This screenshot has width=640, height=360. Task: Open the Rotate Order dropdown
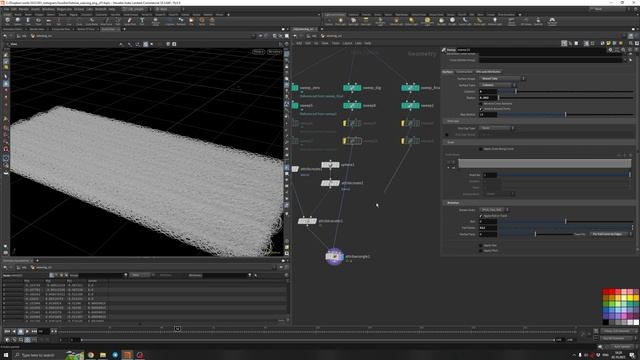tap(494, 210)
